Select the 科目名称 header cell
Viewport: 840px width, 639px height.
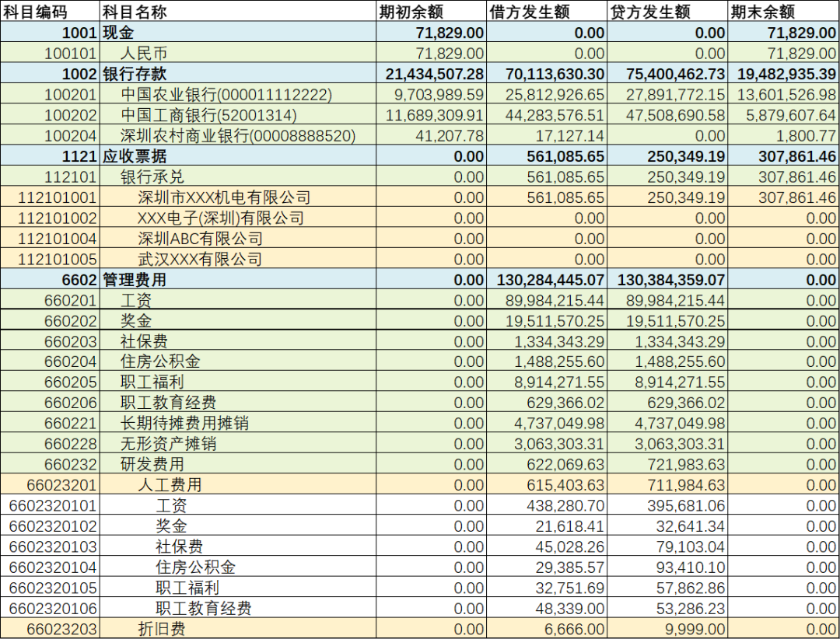tap(238, 11)
